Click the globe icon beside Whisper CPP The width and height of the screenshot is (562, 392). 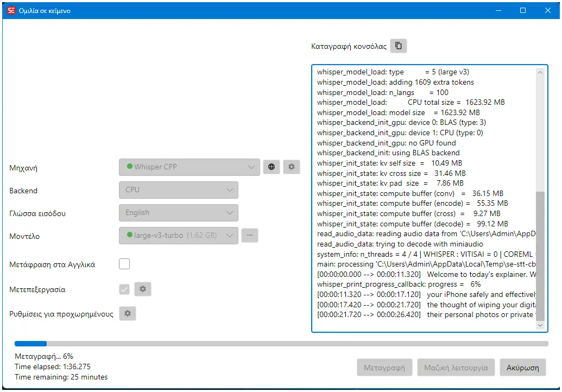[271, 167]
